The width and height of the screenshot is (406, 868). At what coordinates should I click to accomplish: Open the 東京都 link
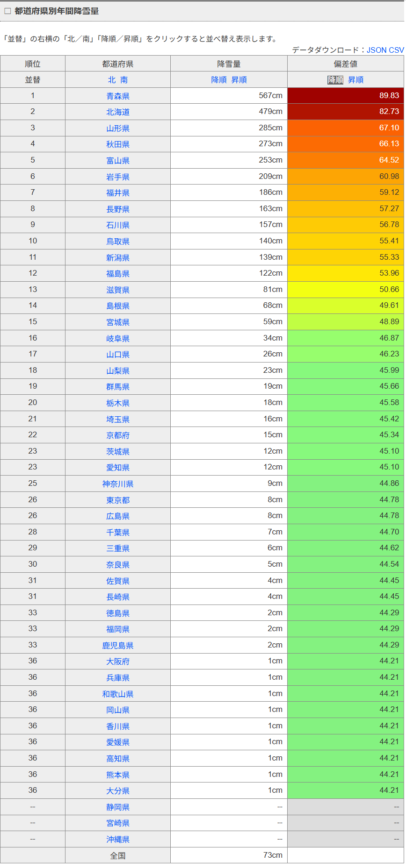(118, 500)
